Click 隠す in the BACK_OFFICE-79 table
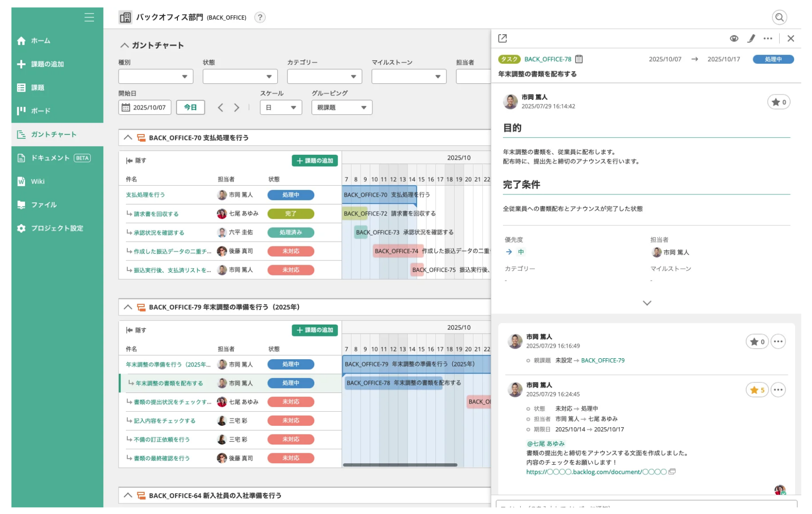This screenshot has height=514, width=812. click(x=136, y=330)
